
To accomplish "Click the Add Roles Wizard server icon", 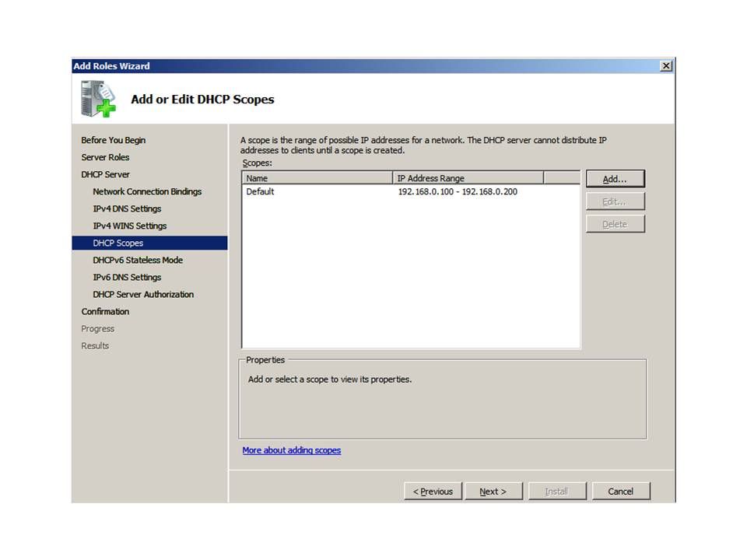I will [98, 99].
